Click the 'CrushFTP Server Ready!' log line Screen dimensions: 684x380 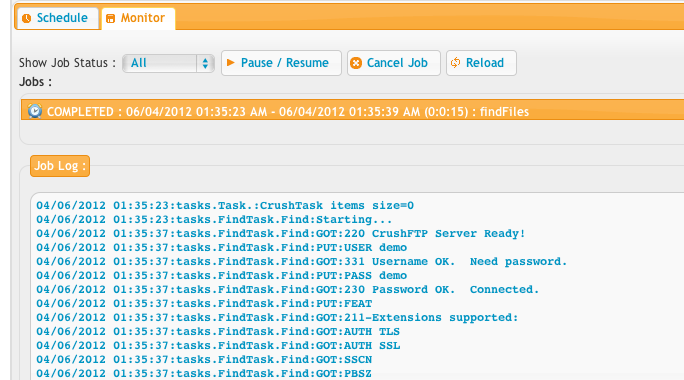[280, 233]
